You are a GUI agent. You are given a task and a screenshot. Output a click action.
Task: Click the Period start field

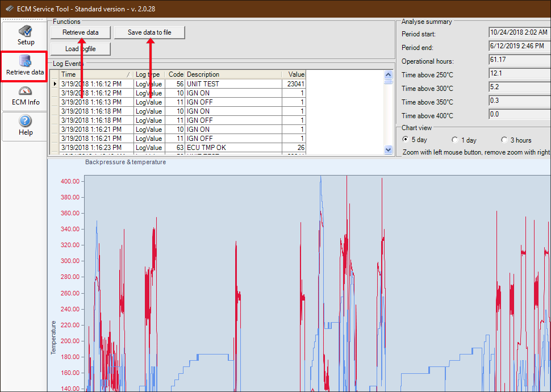(x=519, y=32)
